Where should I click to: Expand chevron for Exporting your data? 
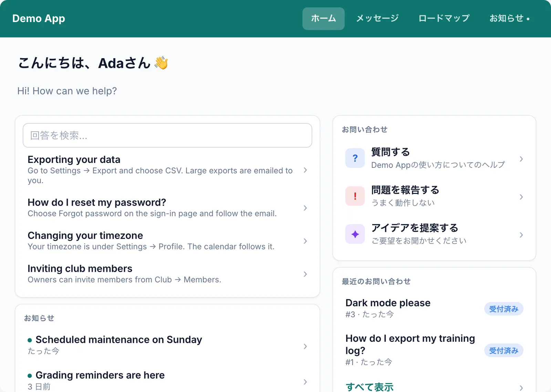tap(305, 170)
